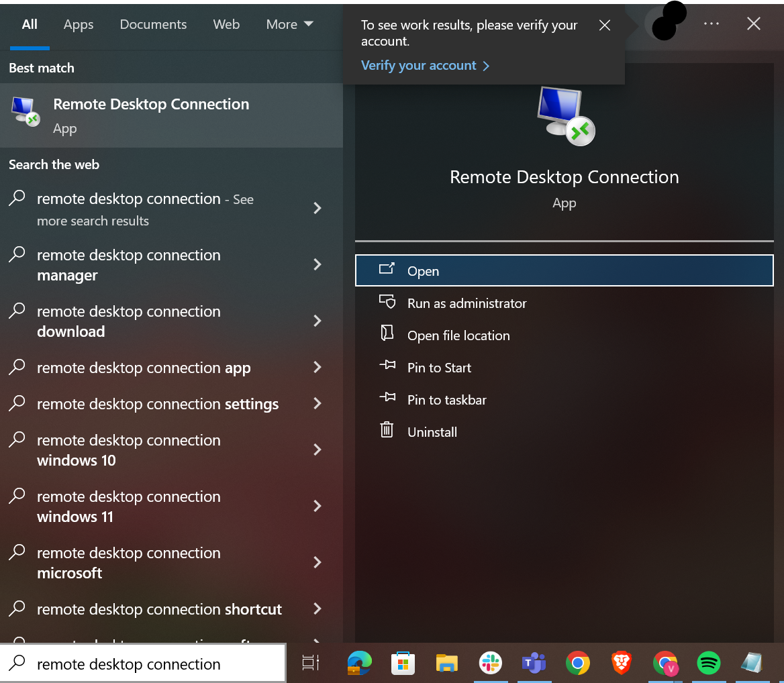Open Brave browser from the taskbar

point(622,664)
